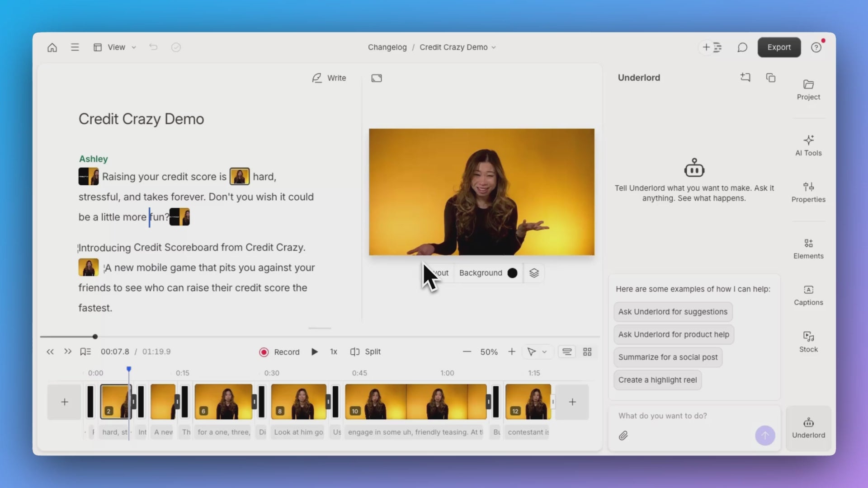Open the hamburger menu icon
868x488 pixels.
tap(75, 47)
